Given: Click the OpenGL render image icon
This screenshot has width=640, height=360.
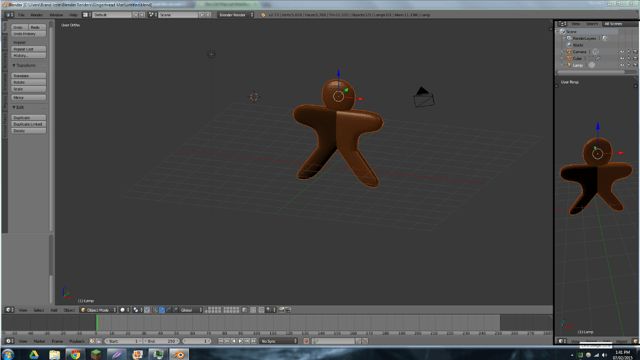Looking at the screenshot, I should click(x=282, y=310).
